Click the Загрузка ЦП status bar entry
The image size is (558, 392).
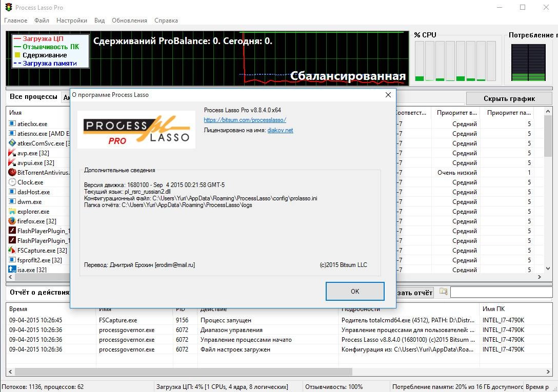222,387
